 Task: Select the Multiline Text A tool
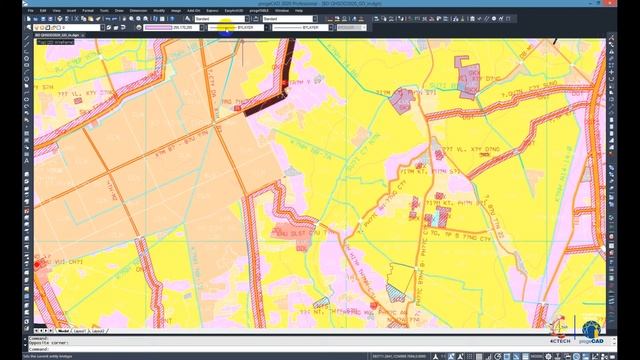coord(27,161)
